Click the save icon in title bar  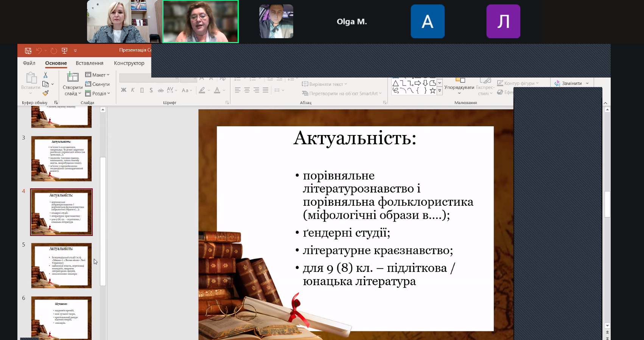[x=28, y=50]
